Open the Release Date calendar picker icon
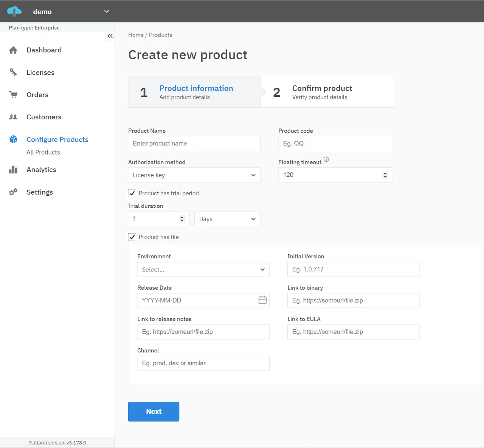484x448 pixels. point(262,300)
